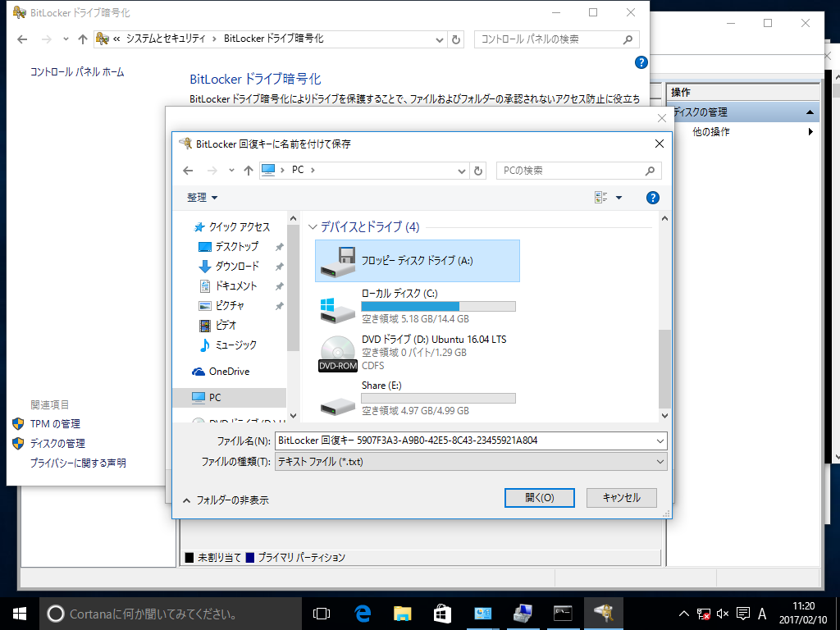This screenshot has width=840, height=630.
Task: Collapse the Devices and Drives group
Action: click(x=313, y=227)
